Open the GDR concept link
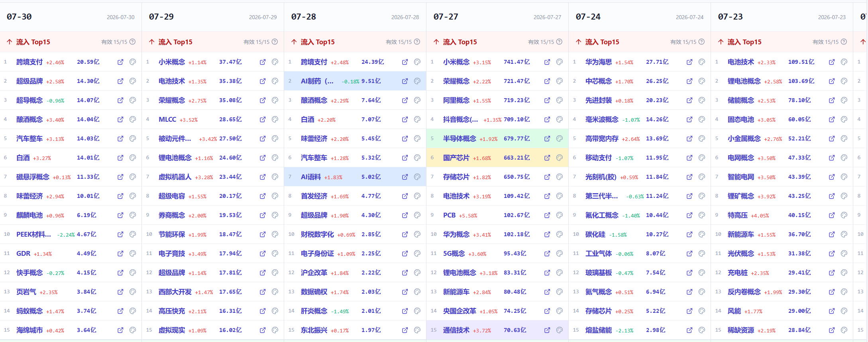This screenshot has width=868, height=342. point(23,253)
